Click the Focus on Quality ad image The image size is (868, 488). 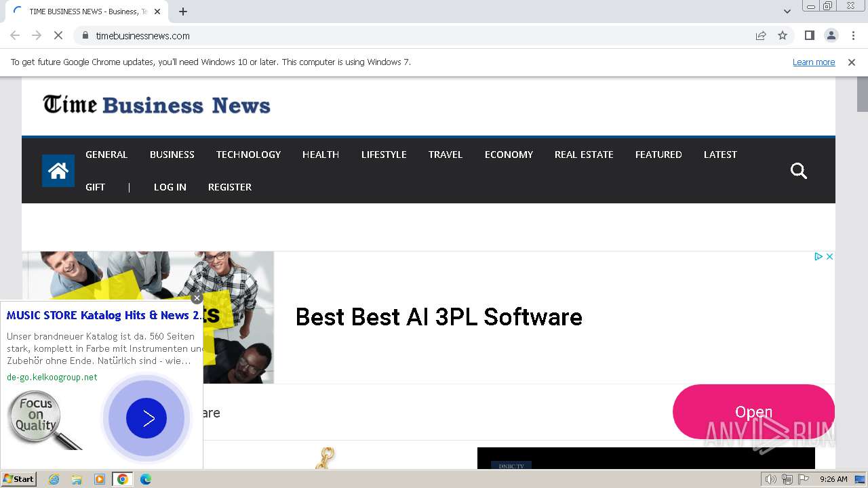pos(45,420)
